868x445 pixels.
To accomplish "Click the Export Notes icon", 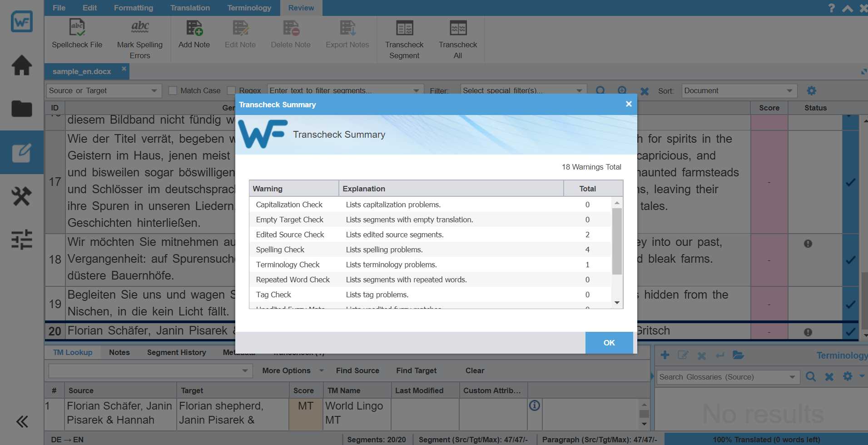I will click(347, 28).
